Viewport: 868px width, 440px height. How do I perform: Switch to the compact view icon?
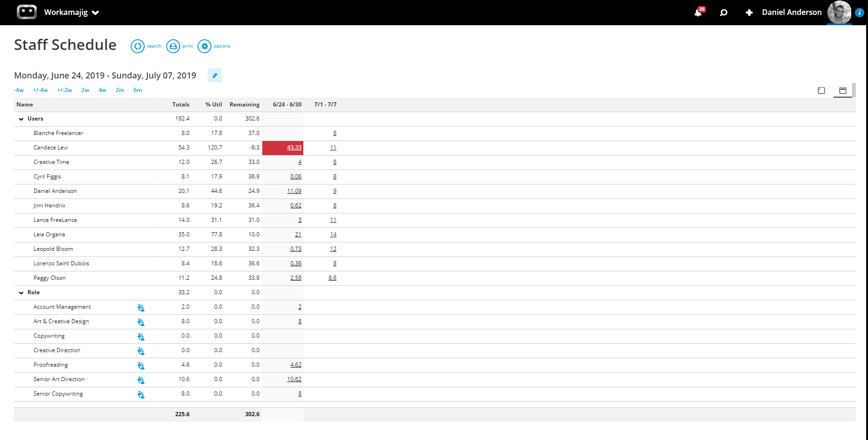(x=821, y=91)
